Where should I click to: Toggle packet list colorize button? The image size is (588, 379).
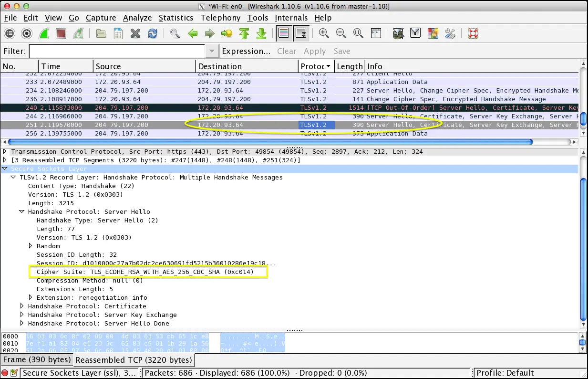pos(283,33)
